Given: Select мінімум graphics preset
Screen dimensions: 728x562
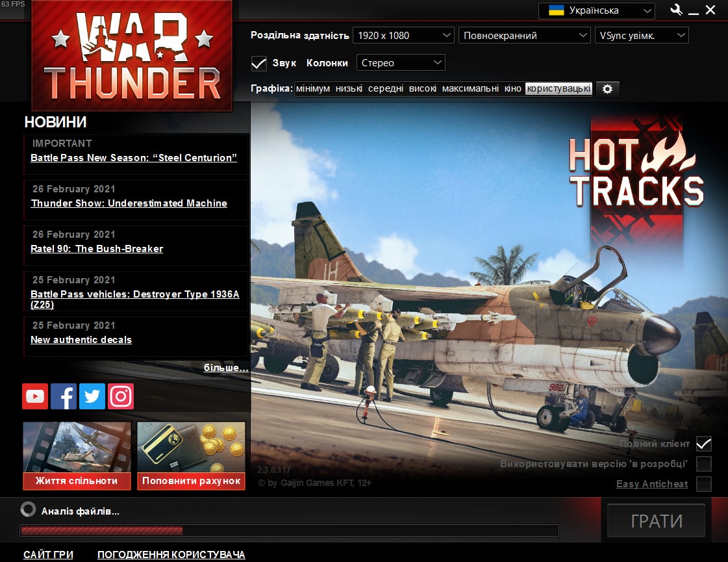Looking at the screenshot, I should [x=313, y=89].
